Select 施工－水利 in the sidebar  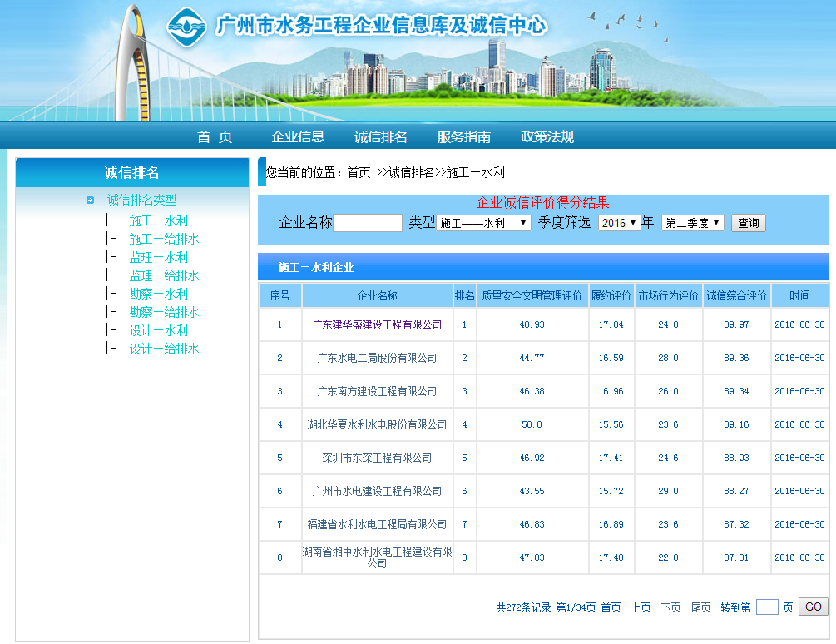click(x=158, y=220)
